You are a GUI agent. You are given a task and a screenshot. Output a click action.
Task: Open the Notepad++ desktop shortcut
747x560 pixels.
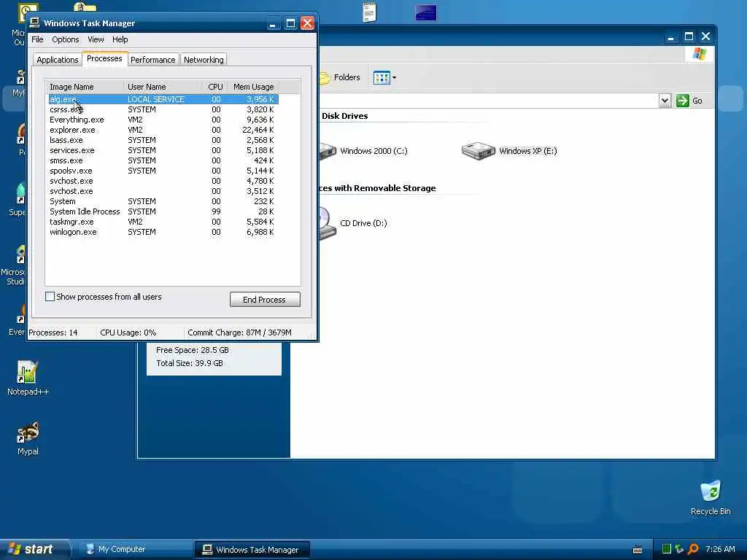click(x=27, y=378)
